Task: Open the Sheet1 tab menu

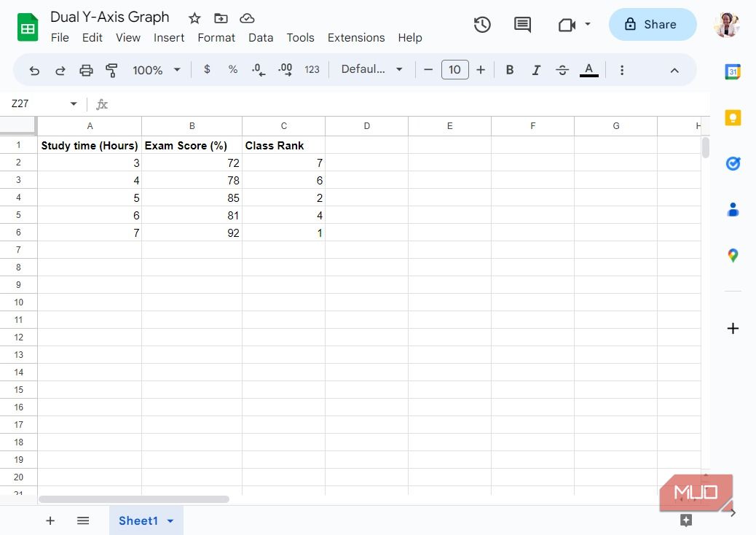Action: [x=170, y=520]
